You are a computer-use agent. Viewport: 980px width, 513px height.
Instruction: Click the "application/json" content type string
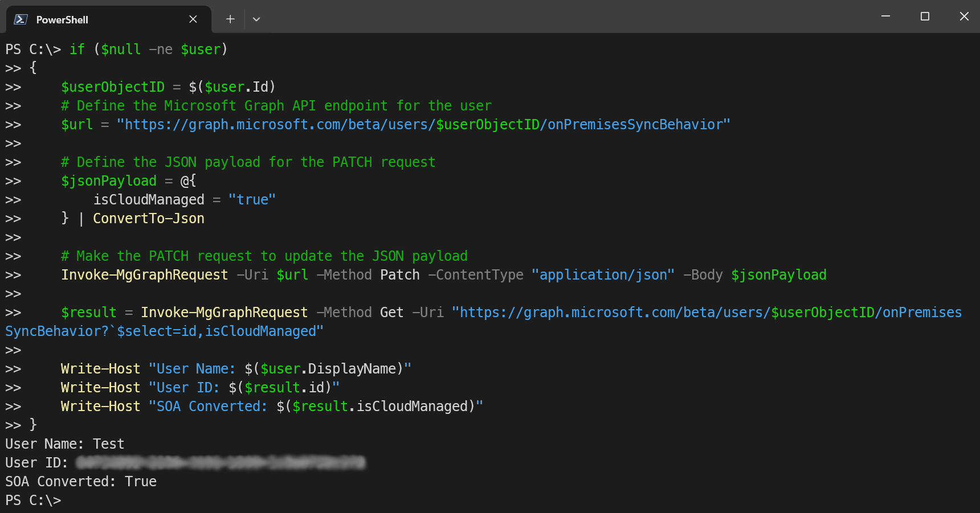(x=603, y=275)
